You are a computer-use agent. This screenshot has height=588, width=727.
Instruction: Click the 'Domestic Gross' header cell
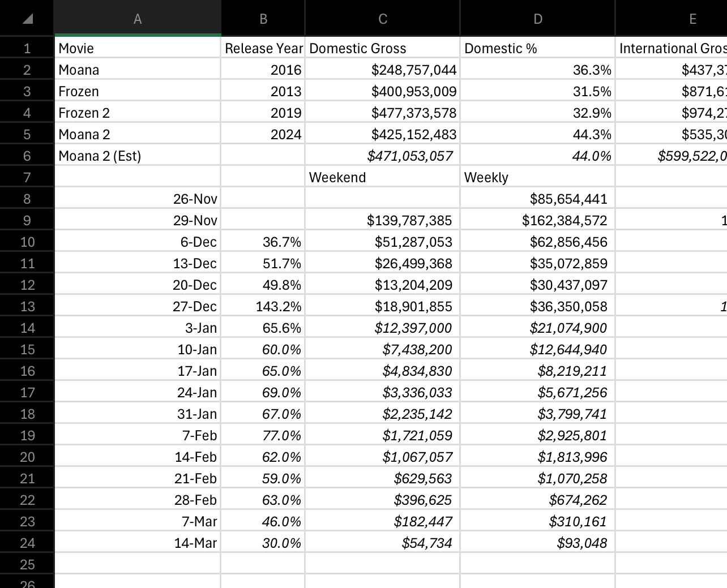pyautogui.click(x=383, y=48)
